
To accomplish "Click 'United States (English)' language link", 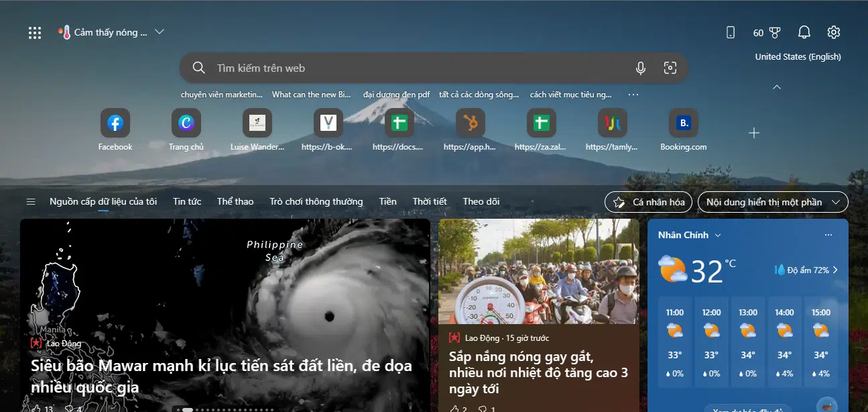I will coord(798,56).
